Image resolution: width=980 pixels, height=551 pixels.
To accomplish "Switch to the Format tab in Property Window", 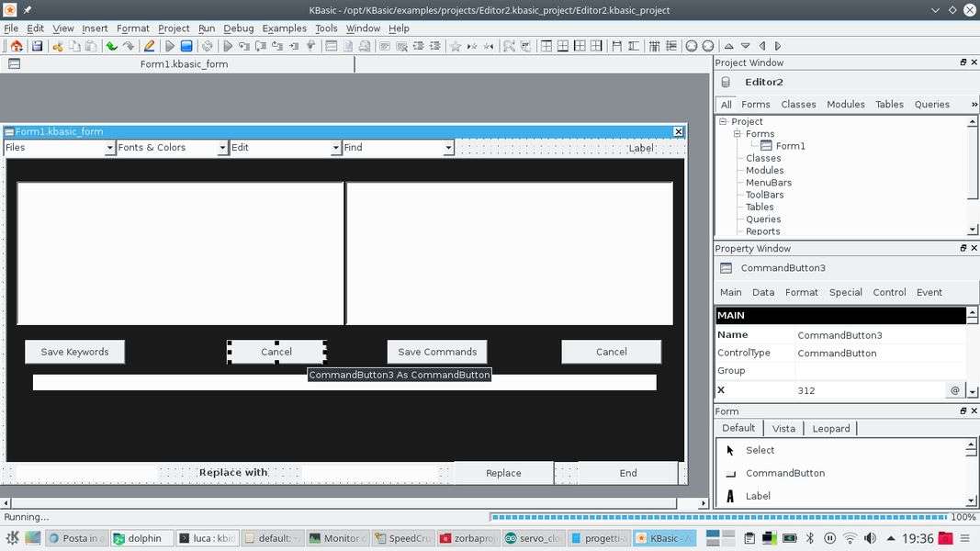I will [x=801, y=292].
